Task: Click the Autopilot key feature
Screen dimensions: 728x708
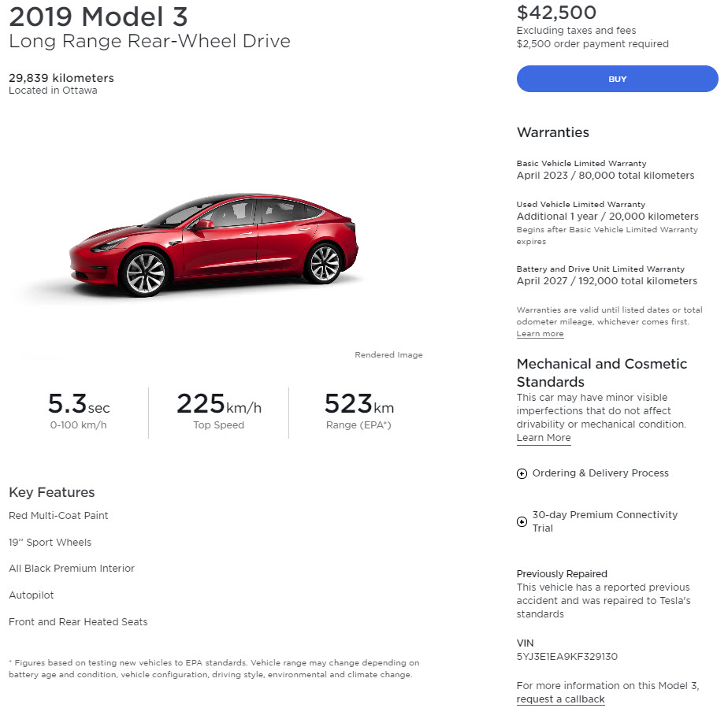Action: coord(32,595)
